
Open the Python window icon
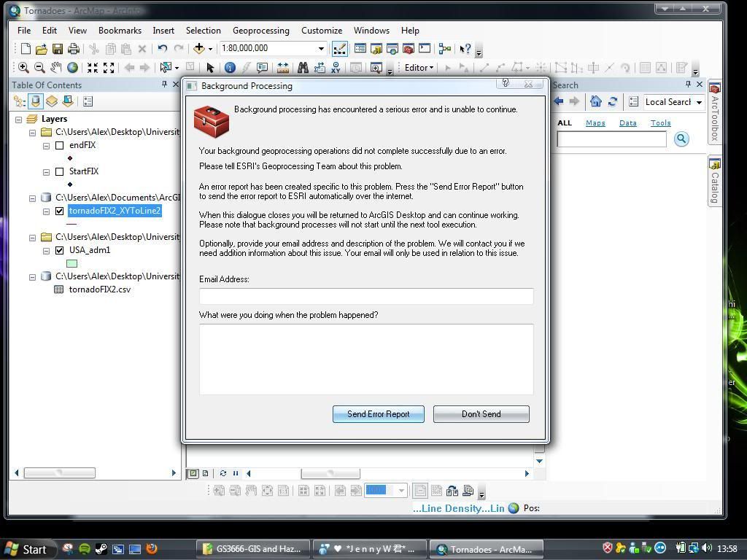coord(425,49)
